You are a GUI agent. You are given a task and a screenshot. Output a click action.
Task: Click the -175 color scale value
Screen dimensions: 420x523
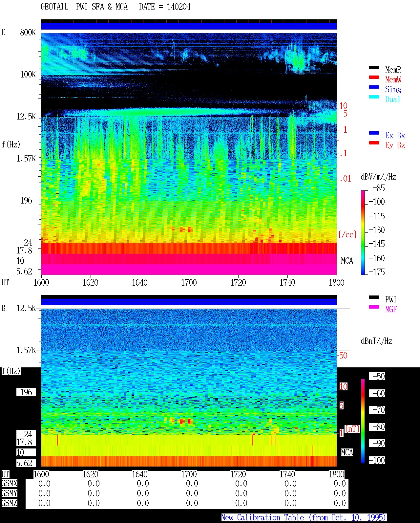[377, 272]
